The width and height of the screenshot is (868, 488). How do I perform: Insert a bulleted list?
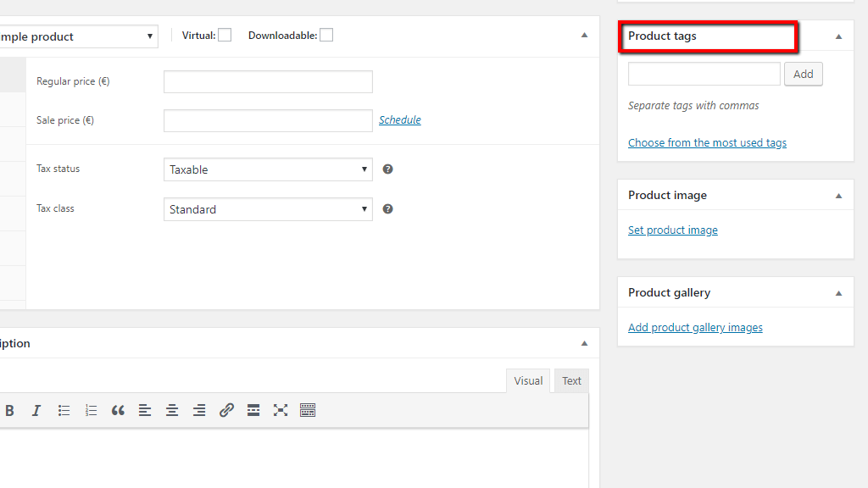coord(64,411)
